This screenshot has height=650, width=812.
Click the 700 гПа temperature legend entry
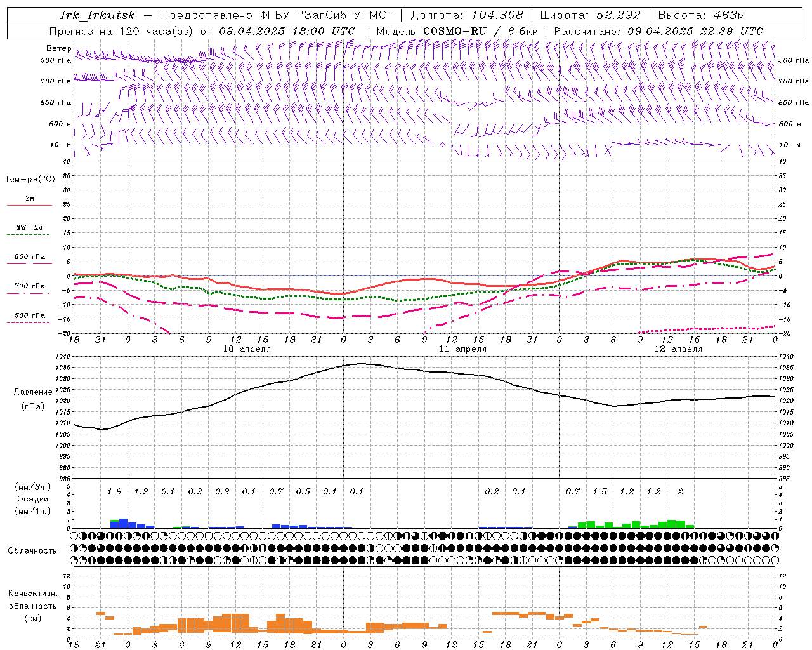tap(29, 286)
